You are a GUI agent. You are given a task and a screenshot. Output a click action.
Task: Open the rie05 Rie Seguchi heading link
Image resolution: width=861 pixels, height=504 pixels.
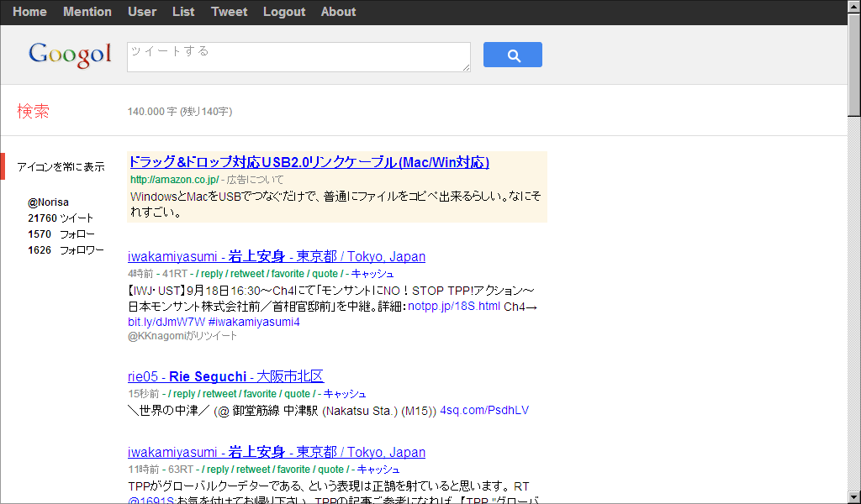(225, 376)
